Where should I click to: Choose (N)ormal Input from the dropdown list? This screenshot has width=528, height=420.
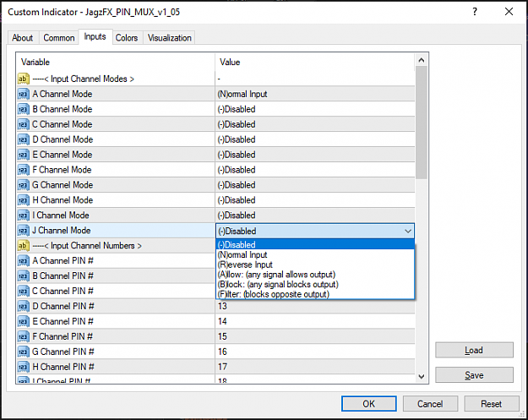(315, 254)
